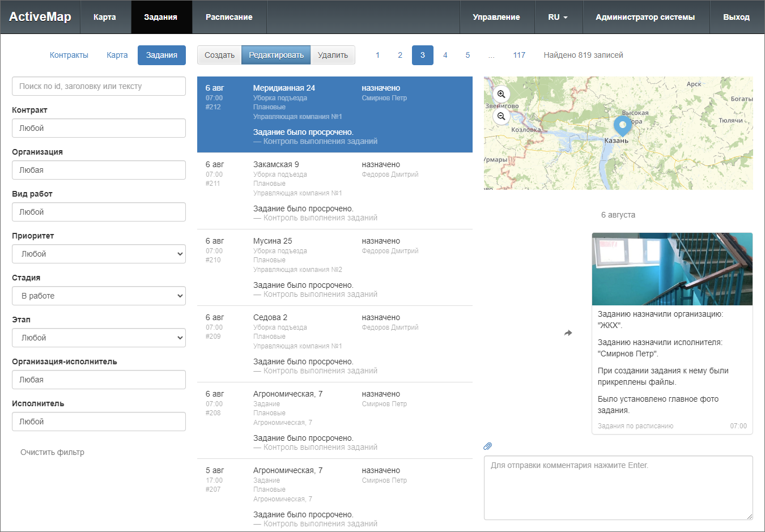This screenshot has height=532, width=765.
Task: Open the ActiveMap logo home link
Action: [40, 17]
